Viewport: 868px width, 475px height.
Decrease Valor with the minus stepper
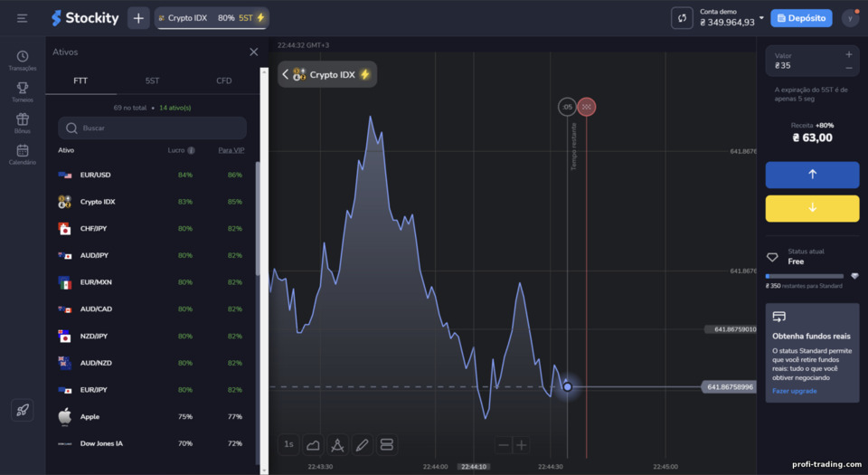849,68
